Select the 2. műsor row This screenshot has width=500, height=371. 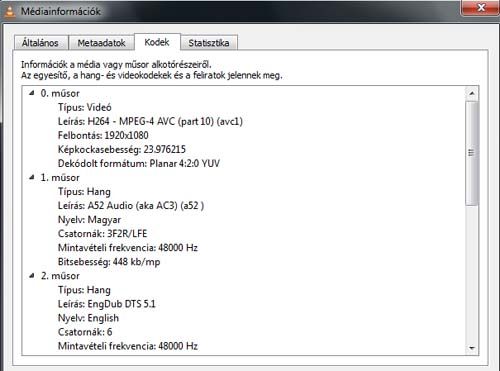pos(60,276)
